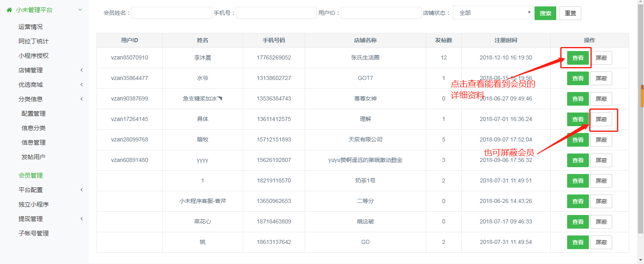Click the vertical page scrollbar
The height and width of the screenshot is (264, 644).
coord(640,121)
